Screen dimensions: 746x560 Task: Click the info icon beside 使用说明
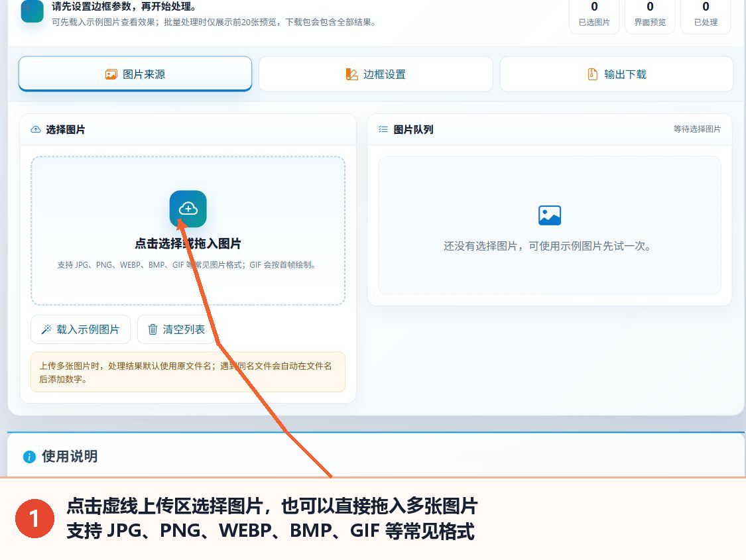click(x=29, y=457)
